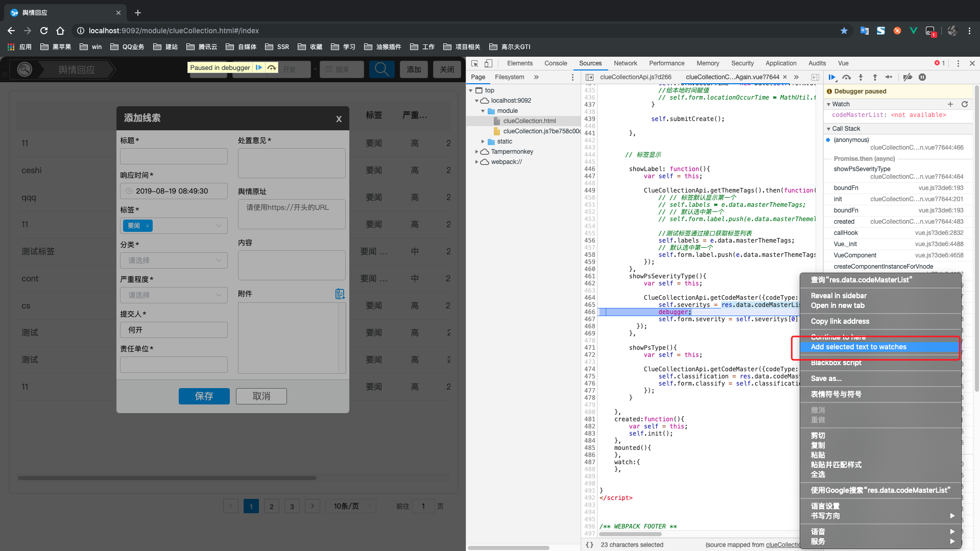This screenshot has height=551, width=980.
Task: Collapse the module folder
Action: pos(483,111)
